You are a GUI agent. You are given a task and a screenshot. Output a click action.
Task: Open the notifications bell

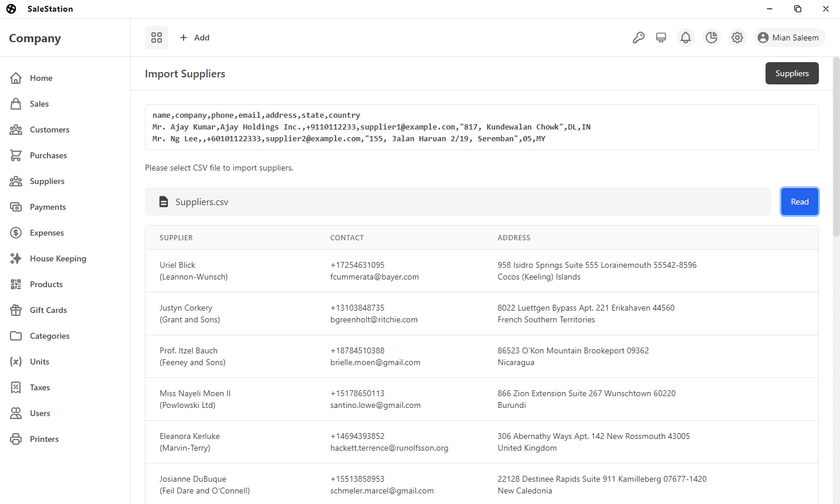[686, 38]
